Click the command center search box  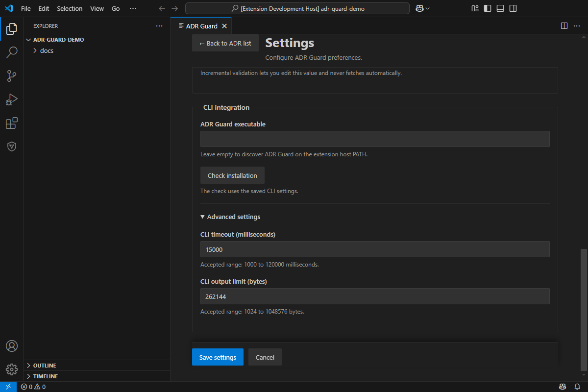coord(297,8)
